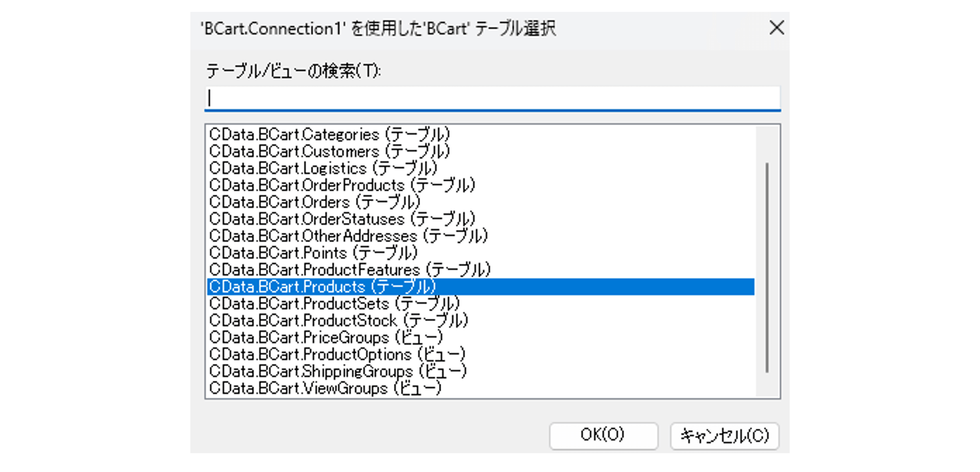Choose CData.BCart.ViewGroups view entry
Screen dimensions: 980x472
tap(325, 388)
